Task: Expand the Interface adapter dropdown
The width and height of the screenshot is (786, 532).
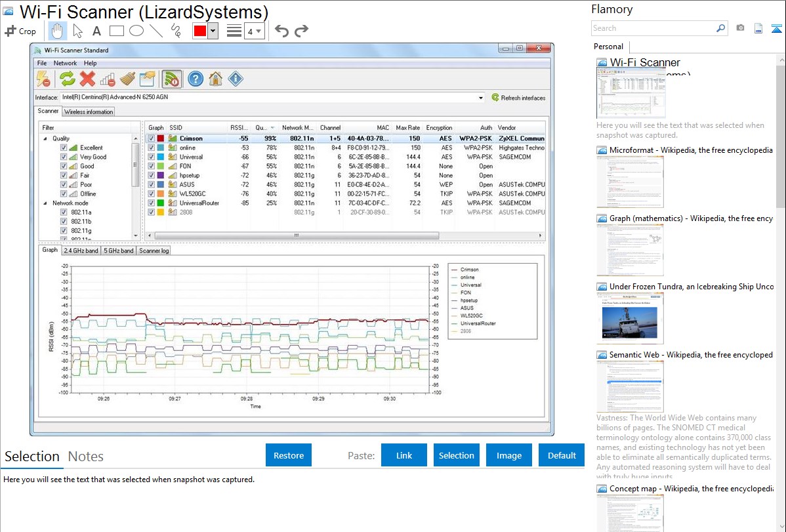Action: click(482, 98)
